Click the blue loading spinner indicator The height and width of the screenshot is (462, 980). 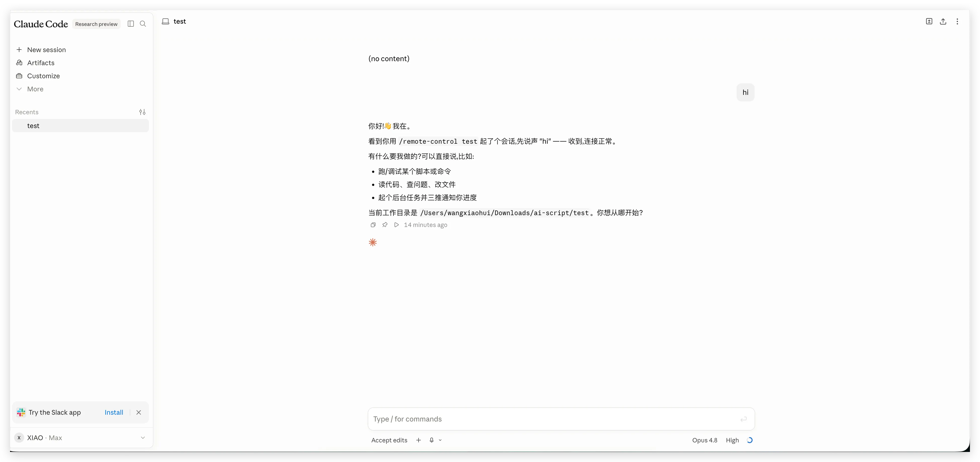[x=750, y=440]
